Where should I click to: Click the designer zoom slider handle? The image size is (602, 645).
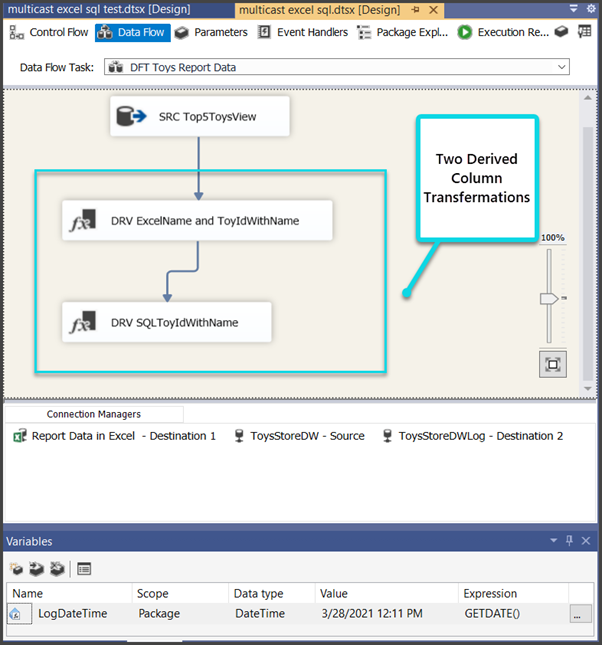(549, 299)
